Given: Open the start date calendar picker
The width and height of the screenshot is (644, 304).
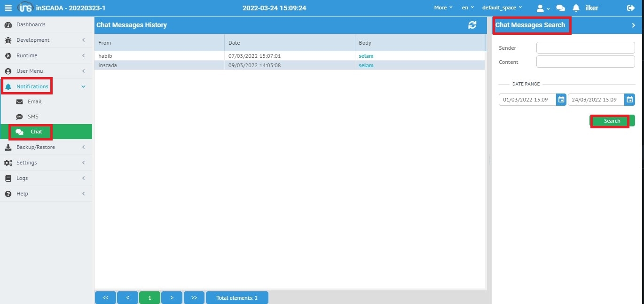Looking at the screenshot, I should point(561,100).
